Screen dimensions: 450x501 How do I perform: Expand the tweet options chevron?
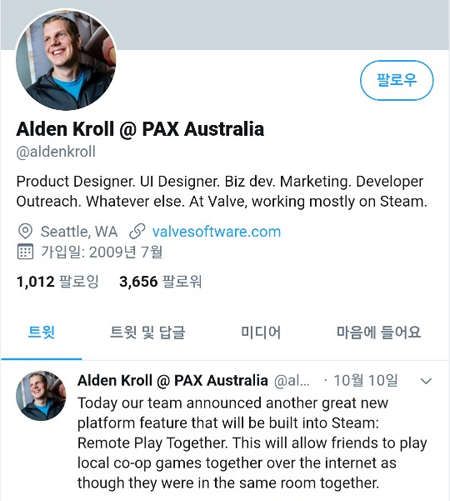426,381
